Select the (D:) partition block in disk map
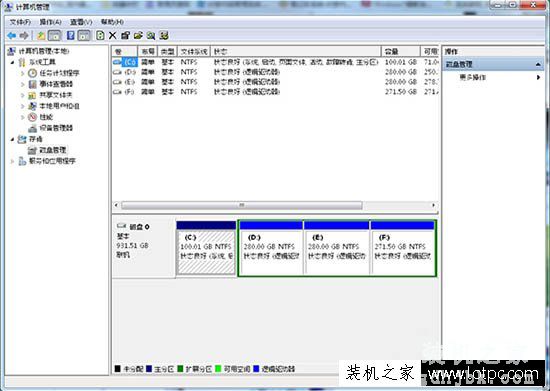Screen dimensions: 550x391 tap(271, 248)
